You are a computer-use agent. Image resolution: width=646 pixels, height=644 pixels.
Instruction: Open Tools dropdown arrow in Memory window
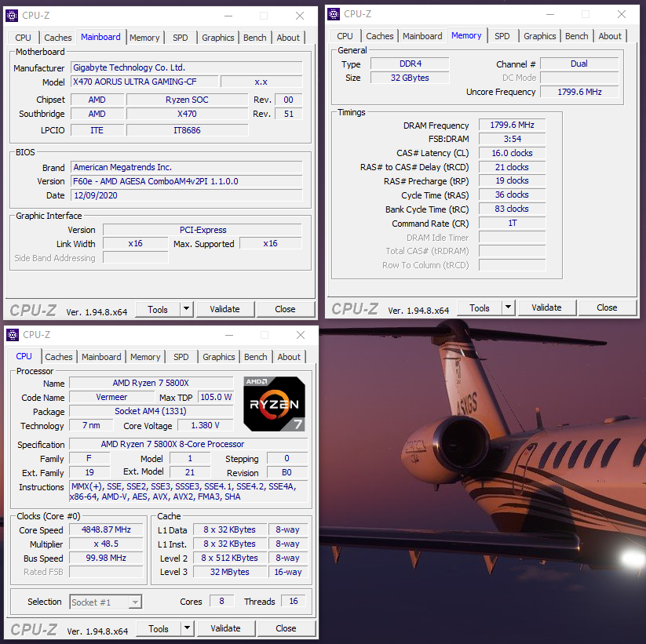pyautogui.click(x=509, y=307)
